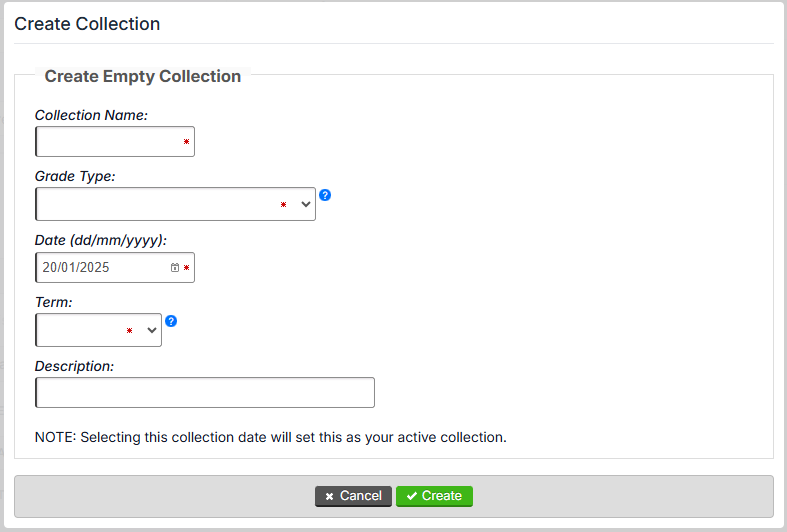Click the Term label
787x532 pixels.
click(x=54, y=301)
